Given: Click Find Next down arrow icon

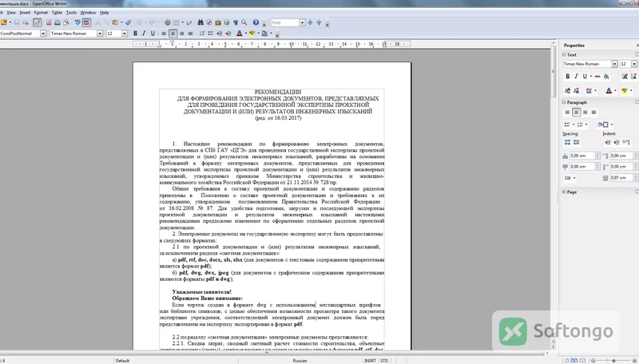Looking at the screenshot, I should [x=310, y=23].
